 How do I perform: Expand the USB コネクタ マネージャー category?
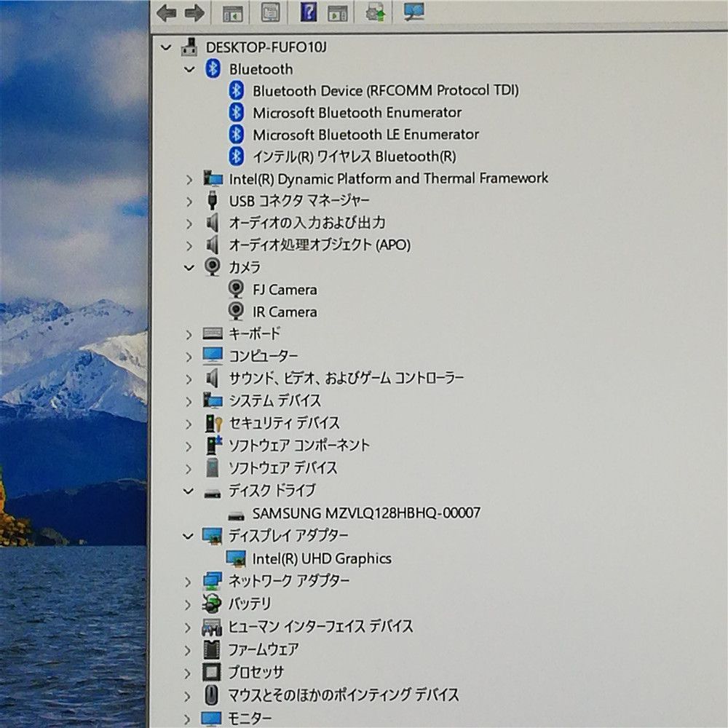(x=189, y=202)
